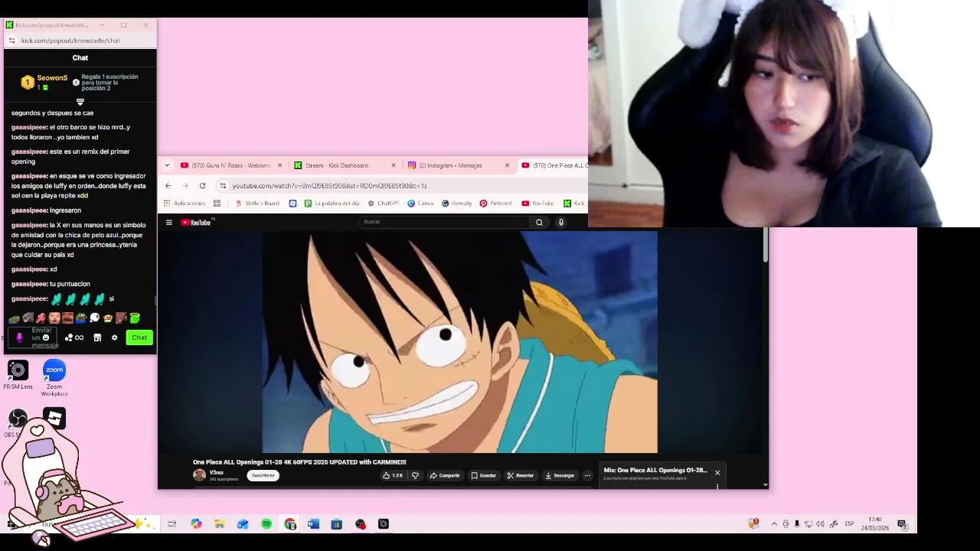Expand Chrome tab search chevron

pos(167,165)
